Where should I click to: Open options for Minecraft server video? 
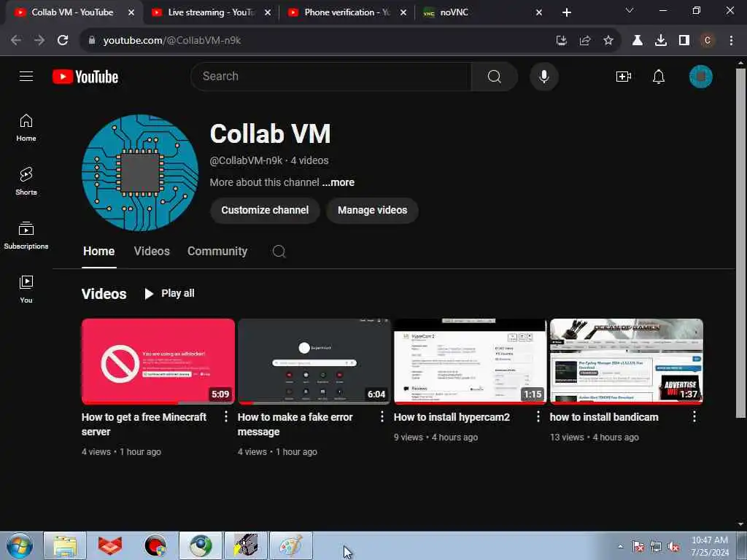(226, 416)
